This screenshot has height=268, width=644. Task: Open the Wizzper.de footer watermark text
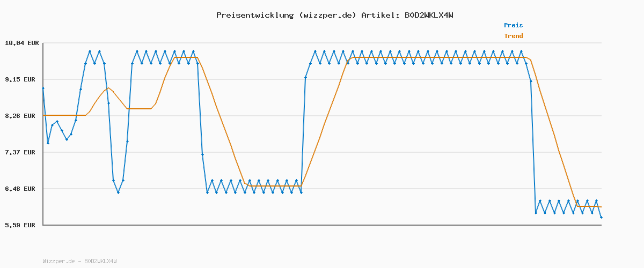click(79, 261)
